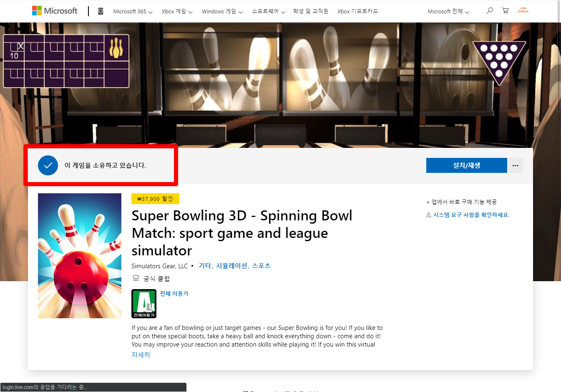The height and width of the screenshot is (392, 561).
Task: Open the 시뮬레이션 category link
Action: pyautogui.click(x=231, y=266)
